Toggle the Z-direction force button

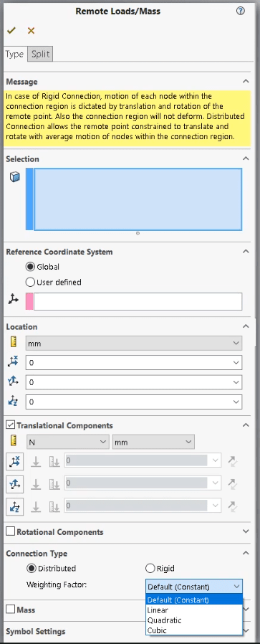point(15,507)
